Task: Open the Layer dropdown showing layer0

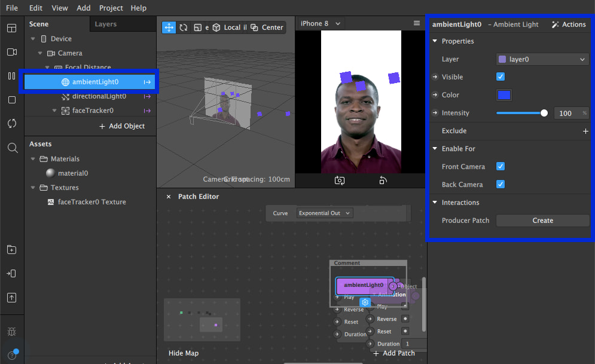Action: [542, 59]
